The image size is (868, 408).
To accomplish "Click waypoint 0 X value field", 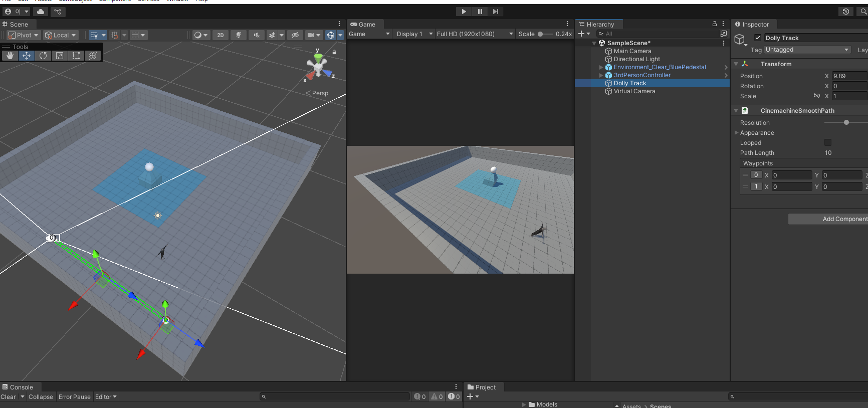I will [x=792, y=175].
